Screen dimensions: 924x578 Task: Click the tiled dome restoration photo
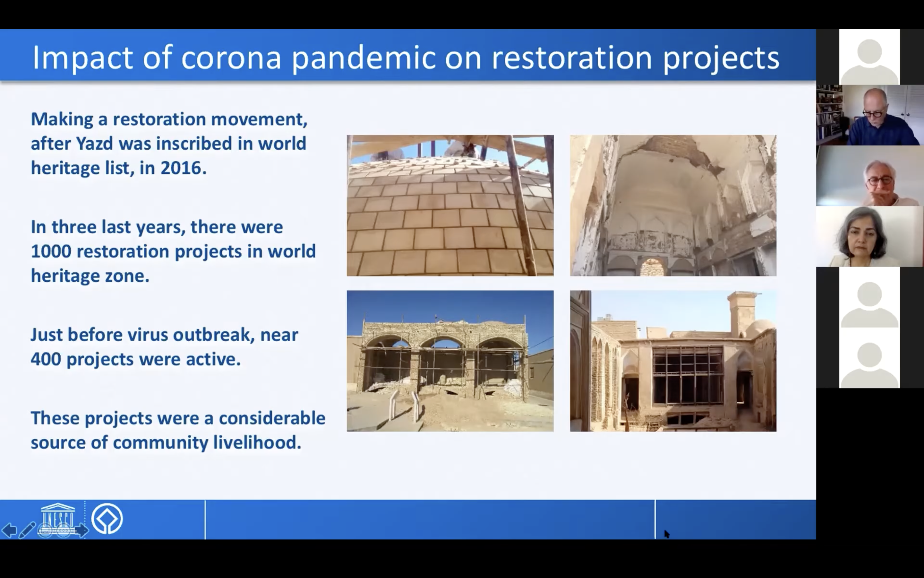point(450,205)
